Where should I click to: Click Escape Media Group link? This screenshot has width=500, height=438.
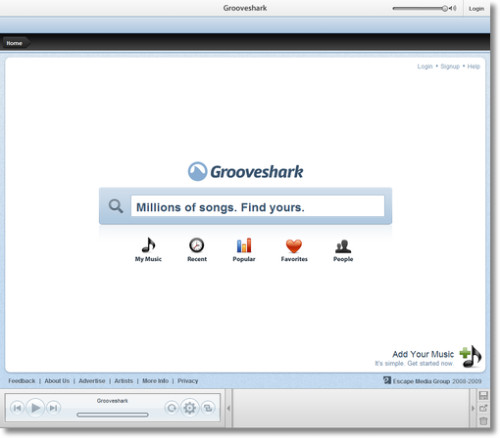pos(421,381)
